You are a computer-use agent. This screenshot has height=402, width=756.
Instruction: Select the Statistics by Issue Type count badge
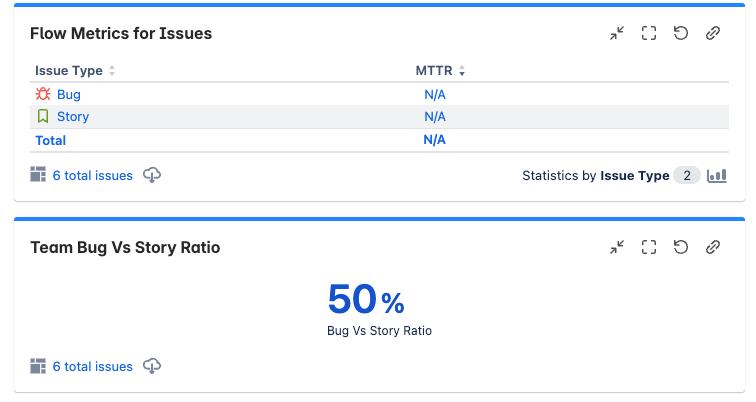point(687,175)
